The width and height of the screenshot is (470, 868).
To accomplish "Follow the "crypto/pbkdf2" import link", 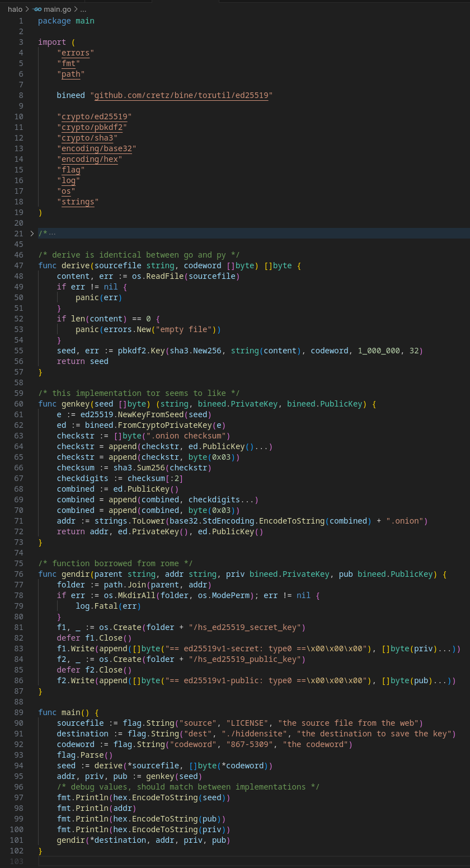I will pyautogui.click(x=92, y=127).
